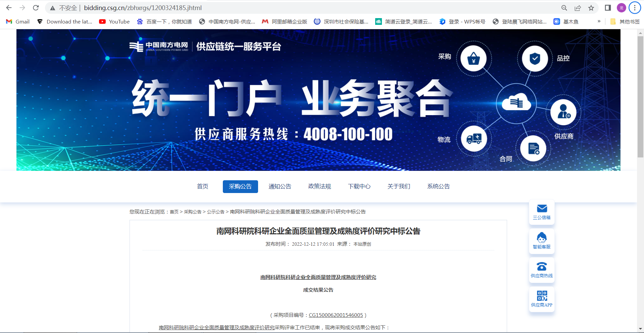Open the 中国南方电网-供应 bookmark
644x333 pixels.
227,21
